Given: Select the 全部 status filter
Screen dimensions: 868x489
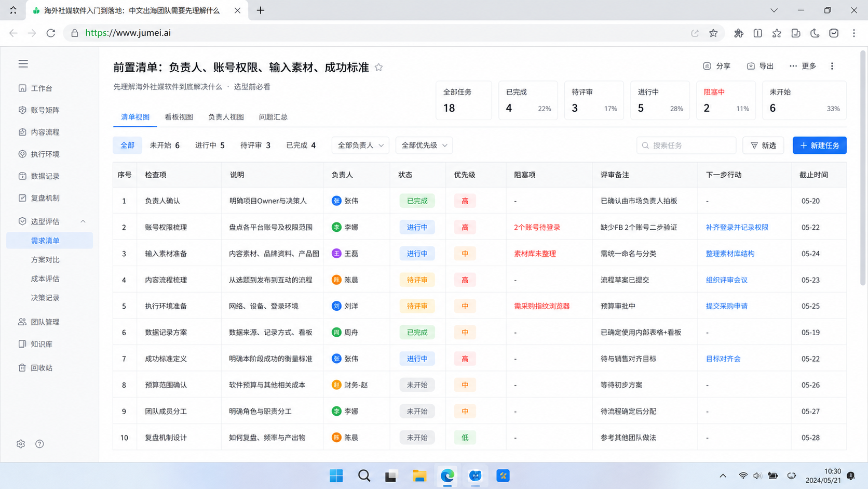Looking at the screenshot, I should 127,146.
